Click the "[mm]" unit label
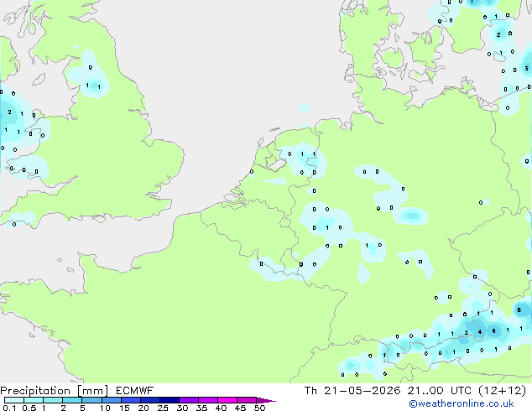The height and width of the screenshot is (411, 532). pyautogui.click(x=92, y=391)
